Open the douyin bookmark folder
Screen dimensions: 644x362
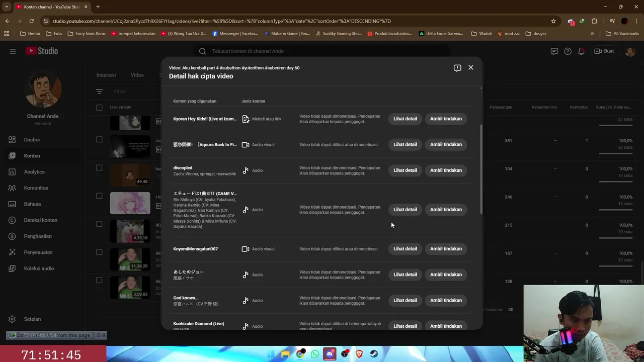(x=535, y=34)
